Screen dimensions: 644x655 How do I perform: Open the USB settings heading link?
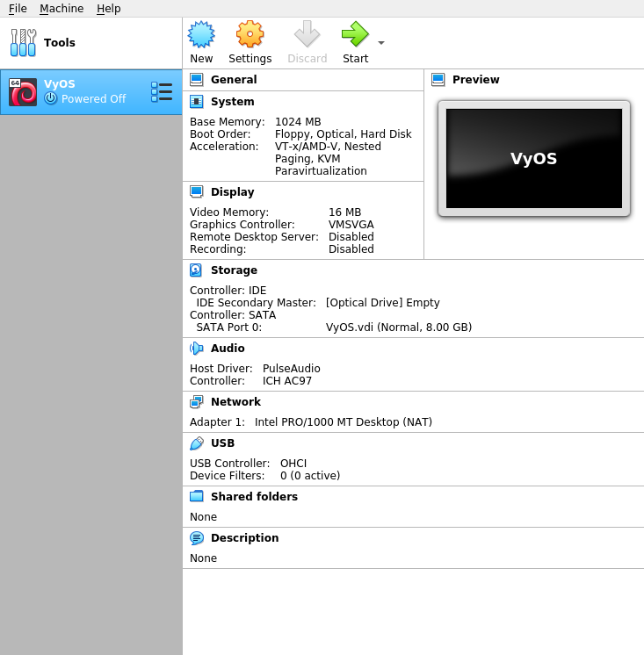(223, 443)
